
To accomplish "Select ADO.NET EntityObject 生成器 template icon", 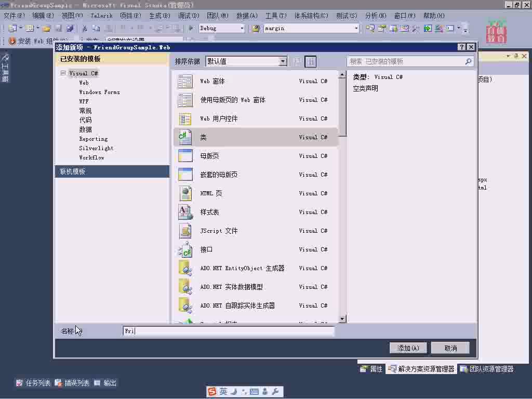I will click(185, 269).
